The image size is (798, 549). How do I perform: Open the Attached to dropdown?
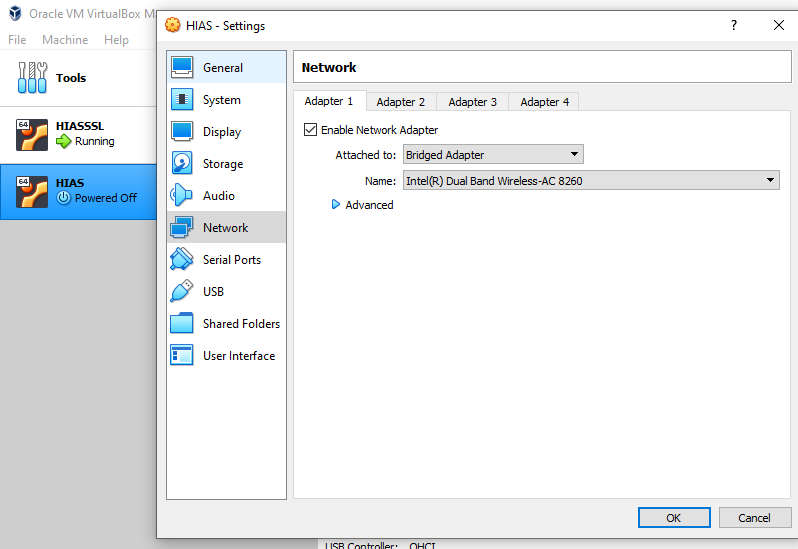point(493,155)
